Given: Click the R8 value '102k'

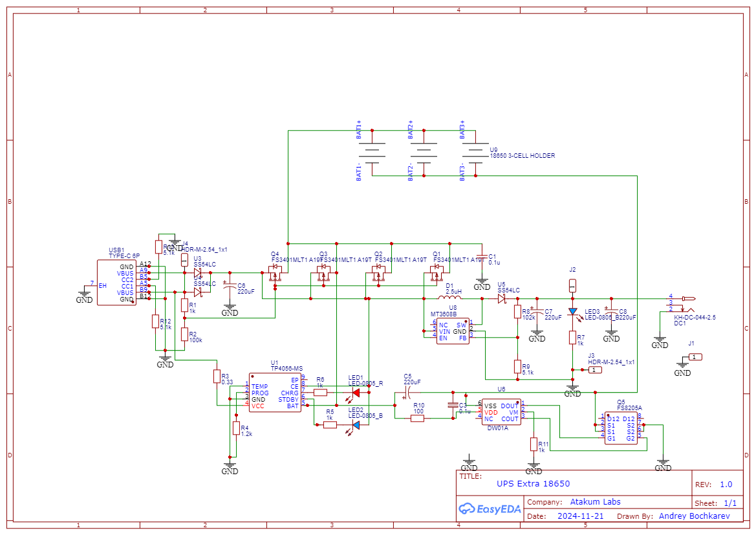Looking at the screenshot, I should (x=529, y=318).
